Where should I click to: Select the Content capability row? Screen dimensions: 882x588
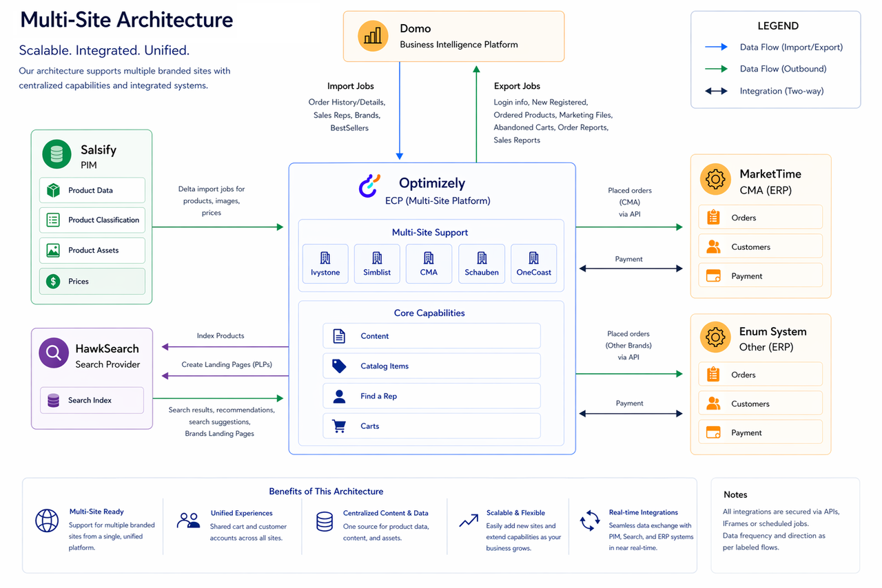[431, 336]
